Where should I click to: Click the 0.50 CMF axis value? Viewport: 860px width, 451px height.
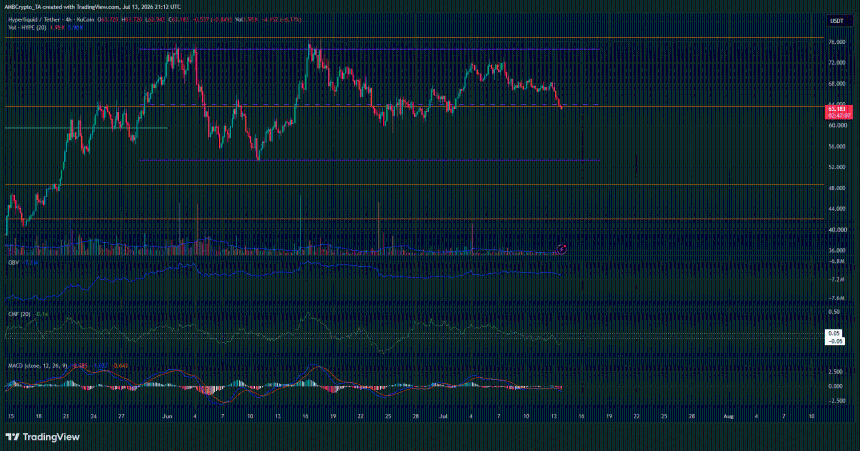coord(834,312)
